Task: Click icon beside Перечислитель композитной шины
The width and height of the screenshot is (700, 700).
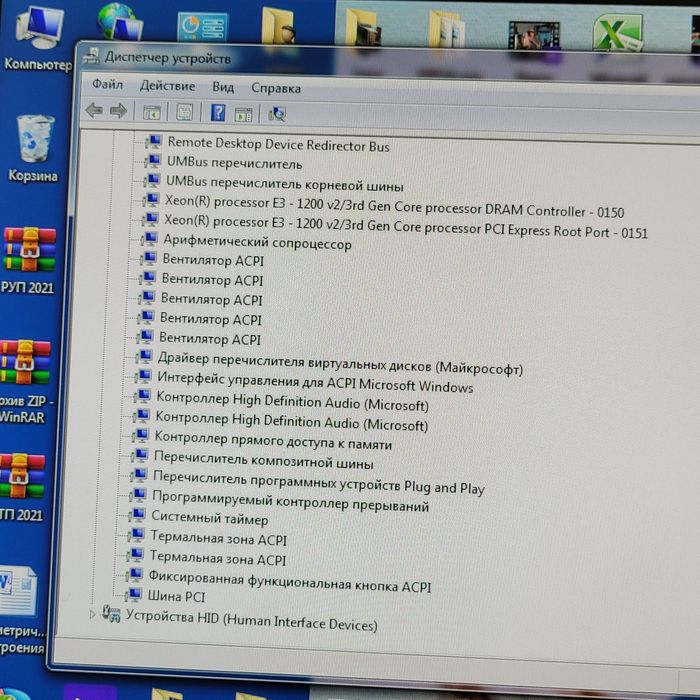Action: coord(140,455)
